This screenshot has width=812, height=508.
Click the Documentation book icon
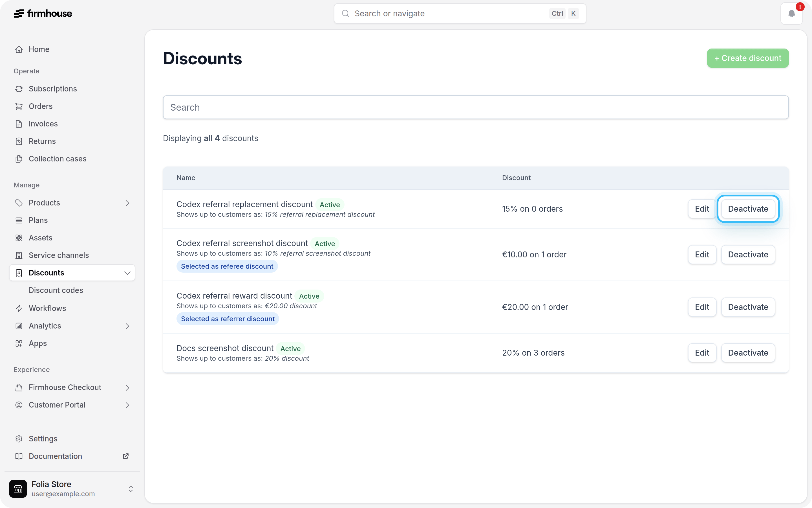19,456
